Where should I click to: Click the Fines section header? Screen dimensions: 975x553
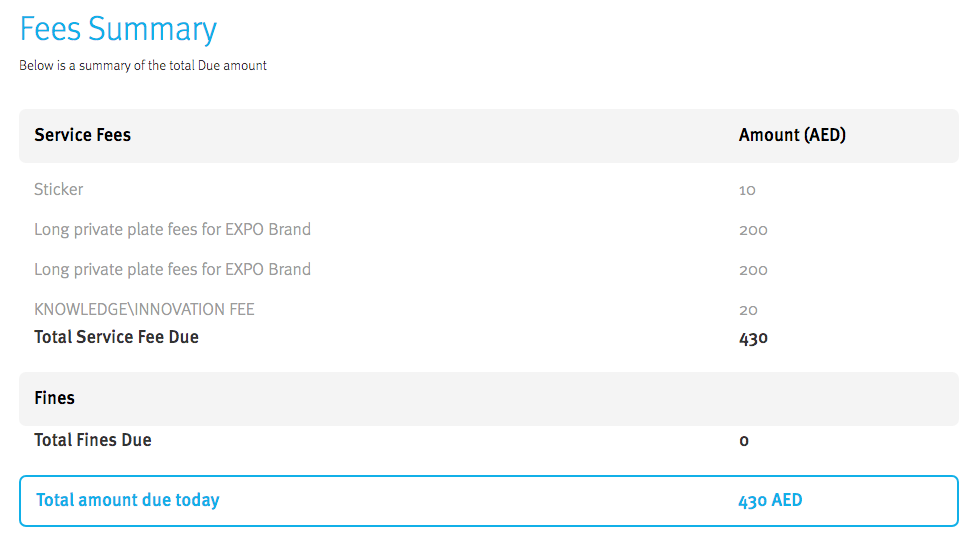54,398
